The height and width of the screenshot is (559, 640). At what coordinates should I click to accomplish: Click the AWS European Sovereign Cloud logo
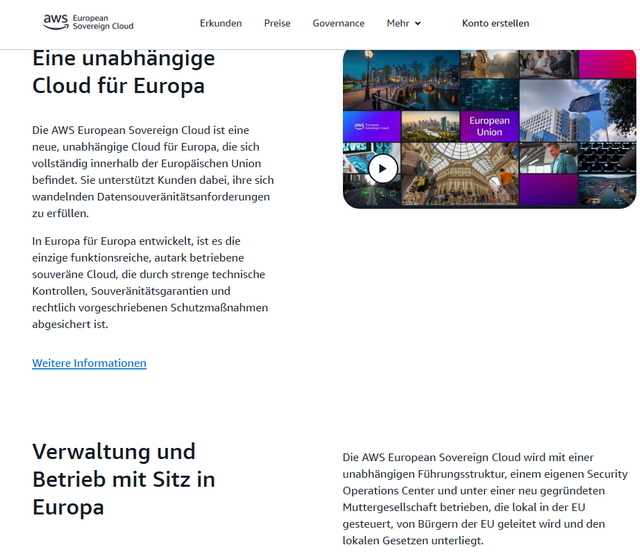click(89, 22)
